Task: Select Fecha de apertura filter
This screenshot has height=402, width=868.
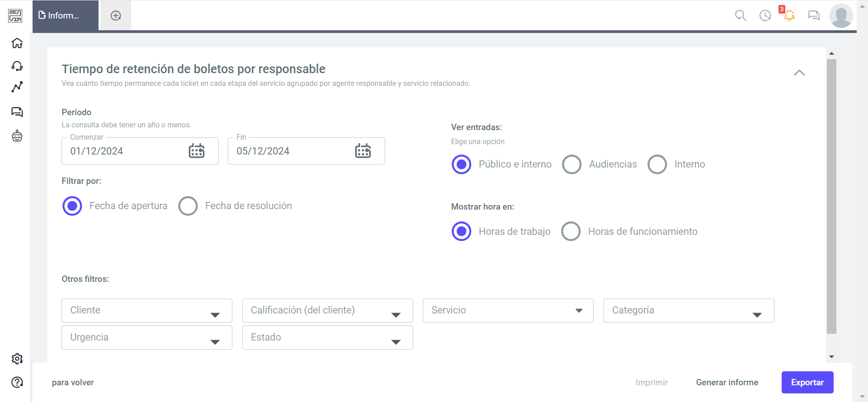Action: pos(72,206)
